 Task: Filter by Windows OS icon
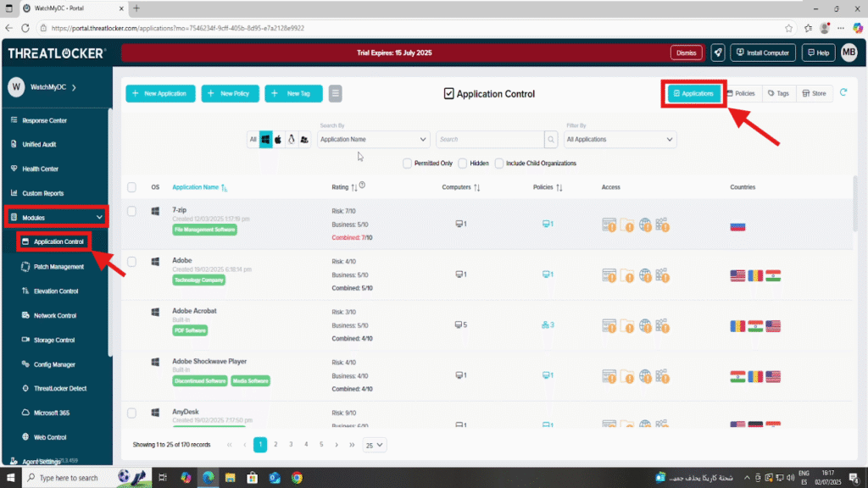coord(265,140)
